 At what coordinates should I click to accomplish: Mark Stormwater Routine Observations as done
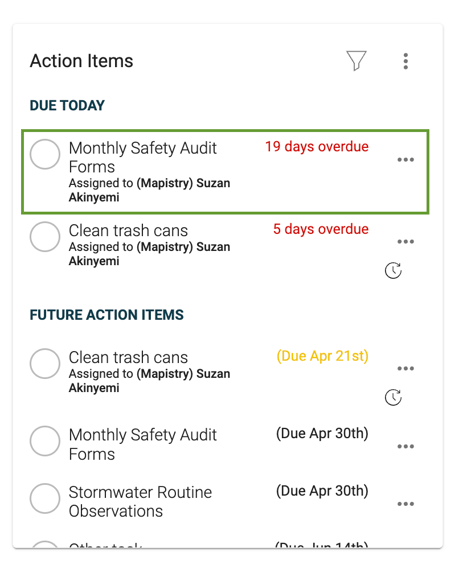click(45, 498)
